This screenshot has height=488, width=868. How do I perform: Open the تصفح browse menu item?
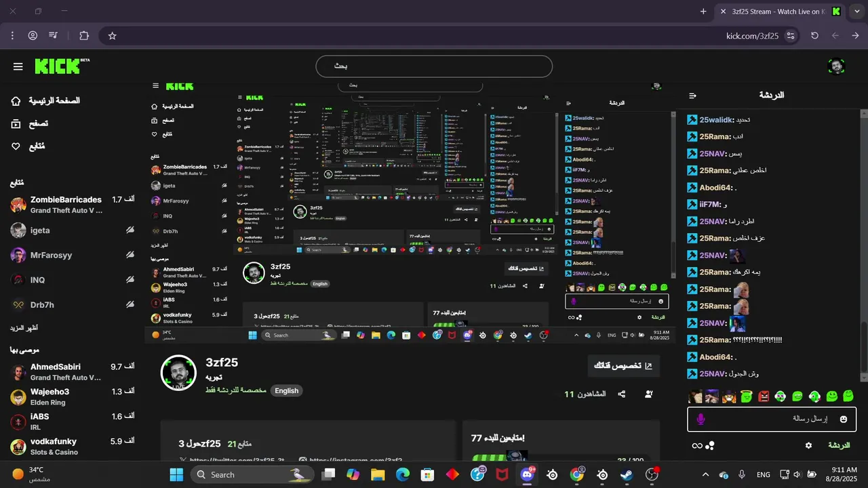click(29, 123)
